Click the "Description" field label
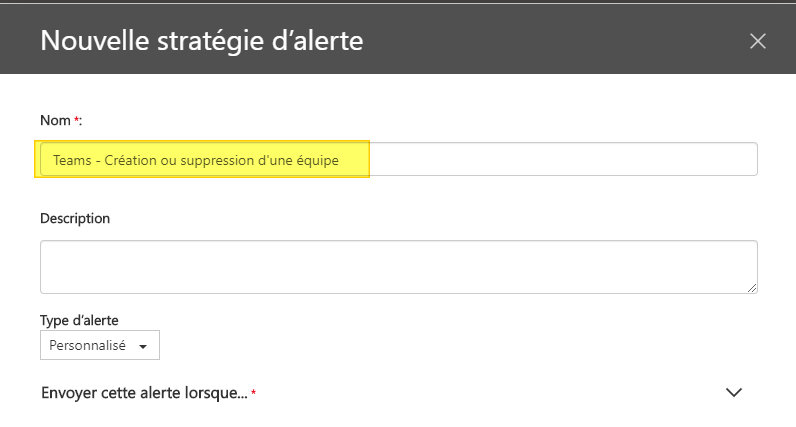The height and width of the screenshot is (427, 796). (75, 218)
